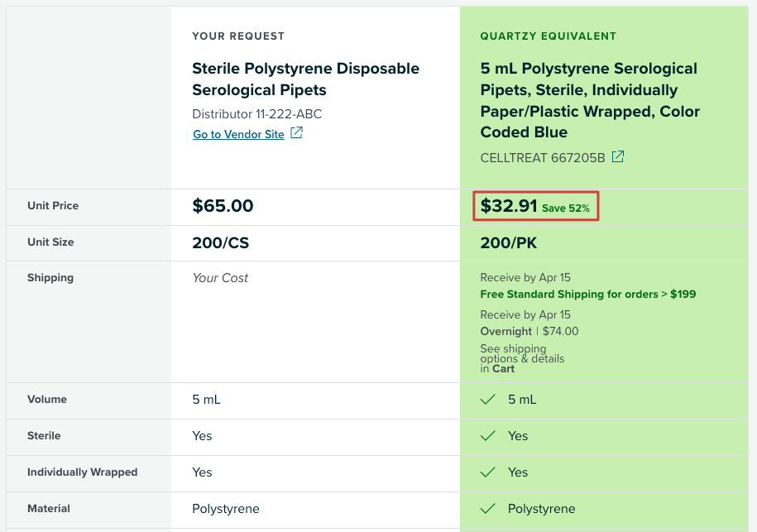Click the checkmark next to Polystyrene material
The height and width of the screenshot is (532, 757).
(x=488, y=508)
